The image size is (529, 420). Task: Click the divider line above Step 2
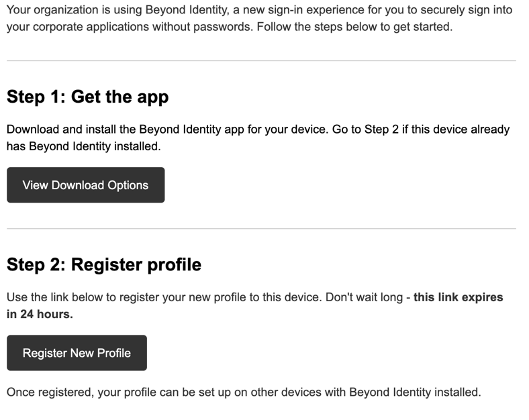pyautogui.click(x=261, y=229)
